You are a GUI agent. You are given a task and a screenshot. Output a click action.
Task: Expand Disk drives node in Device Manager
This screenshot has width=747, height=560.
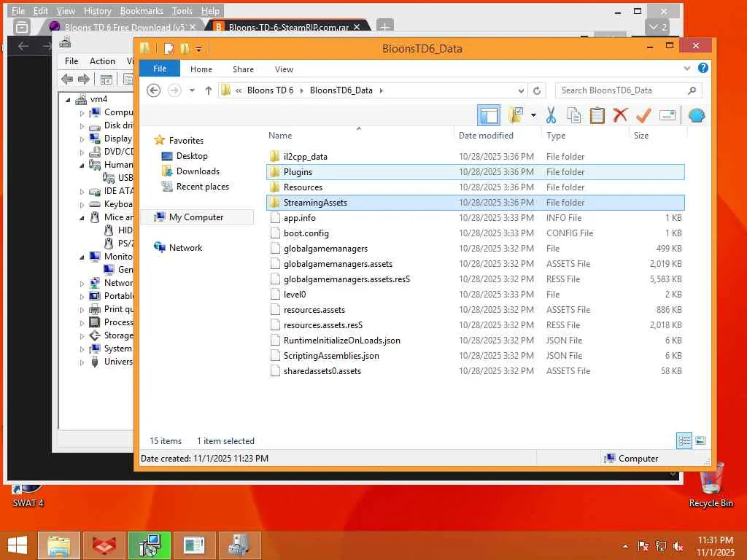tap(82, 126)
